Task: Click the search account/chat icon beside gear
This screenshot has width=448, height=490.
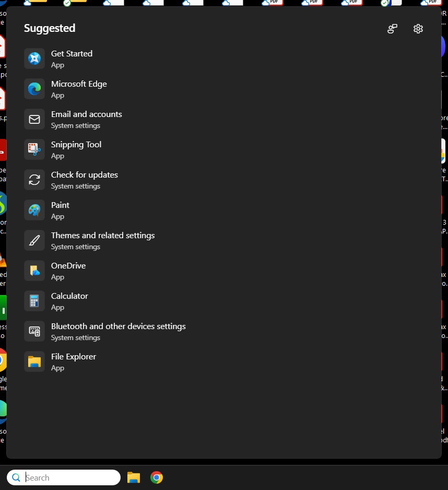Action: 392,29
